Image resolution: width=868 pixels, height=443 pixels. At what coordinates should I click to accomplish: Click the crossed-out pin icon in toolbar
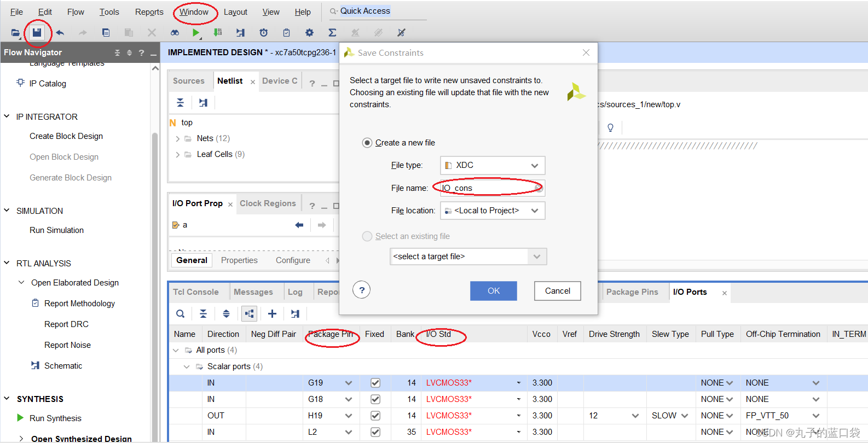pyautogui.click(x=401, y=33)
